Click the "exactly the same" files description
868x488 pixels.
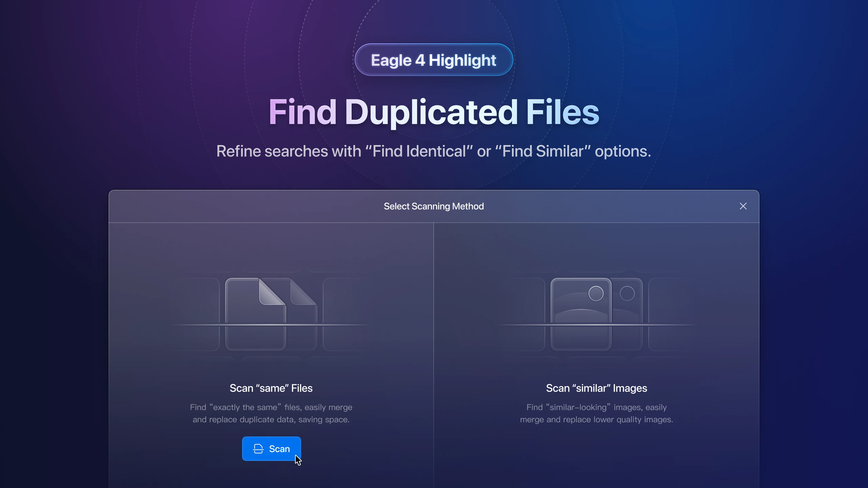[271, 413]
